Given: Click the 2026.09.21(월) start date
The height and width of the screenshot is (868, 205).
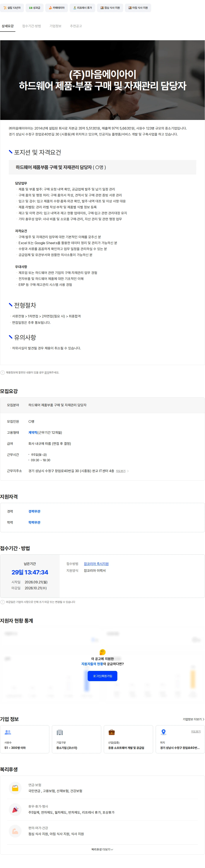Looking at the screenshot, I should [36, 582].
